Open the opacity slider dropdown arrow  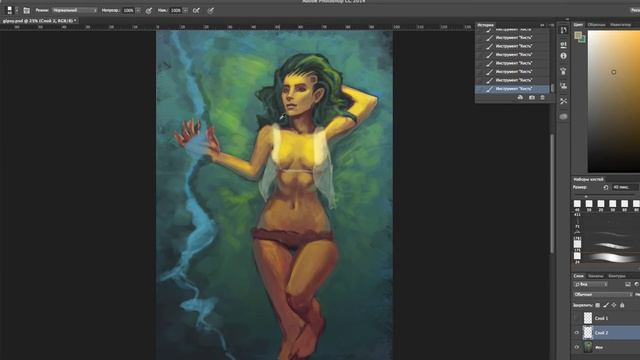138,10
